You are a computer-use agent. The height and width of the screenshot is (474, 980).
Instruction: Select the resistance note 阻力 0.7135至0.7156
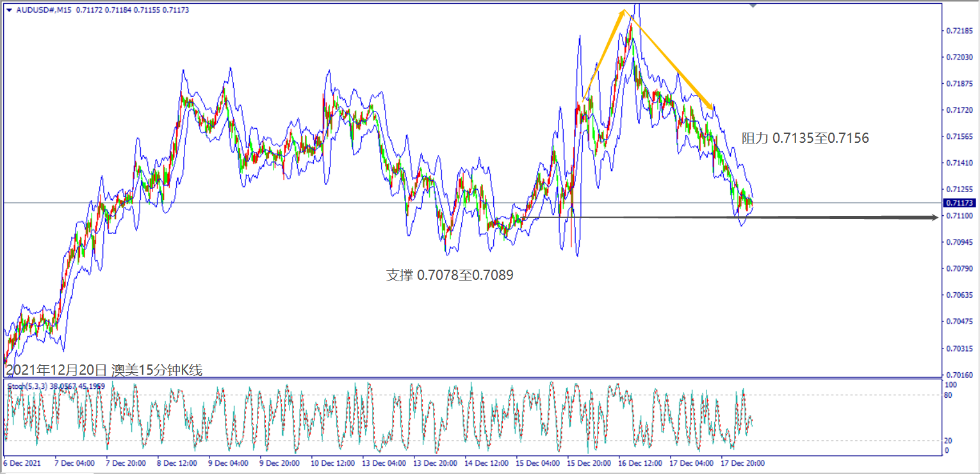click(x=805, y=138)
